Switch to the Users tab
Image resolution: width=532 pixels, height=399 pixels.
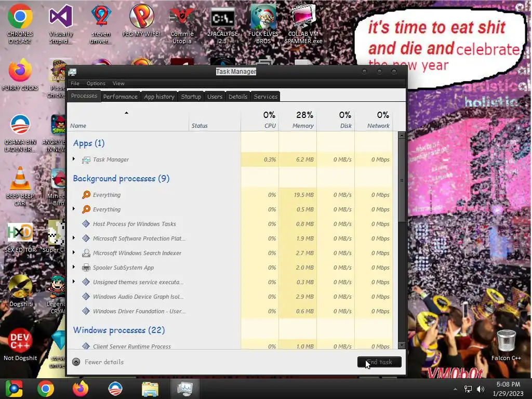pyautogui.click(x=215, y=96)
